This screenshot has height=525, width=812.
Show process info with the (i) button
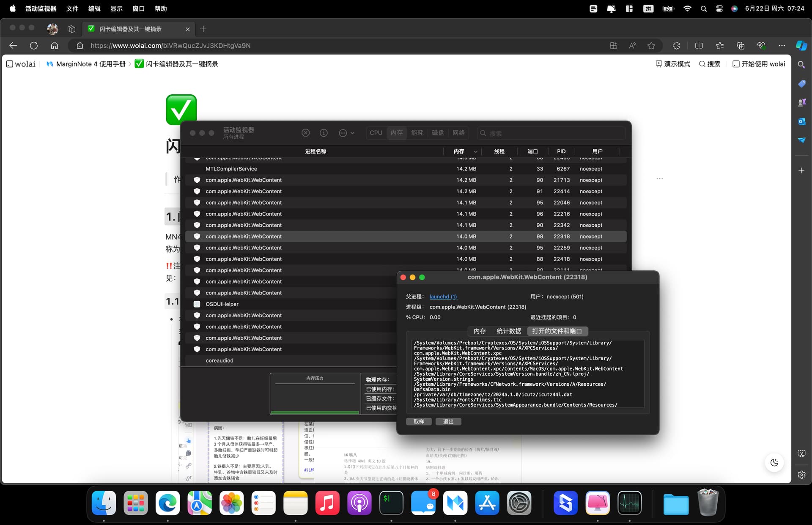point(324,133)
